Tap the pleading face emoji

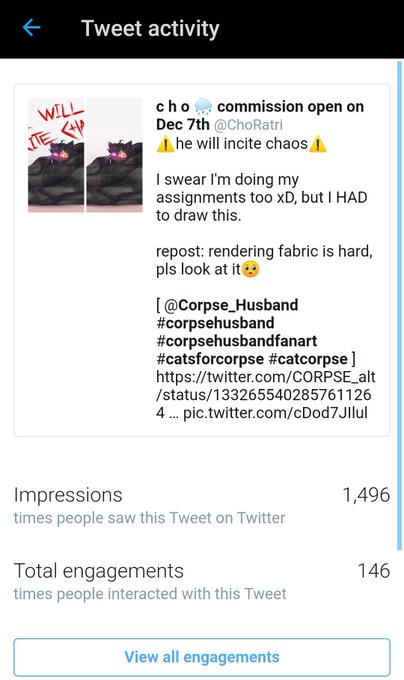click(x=251, y=269)
